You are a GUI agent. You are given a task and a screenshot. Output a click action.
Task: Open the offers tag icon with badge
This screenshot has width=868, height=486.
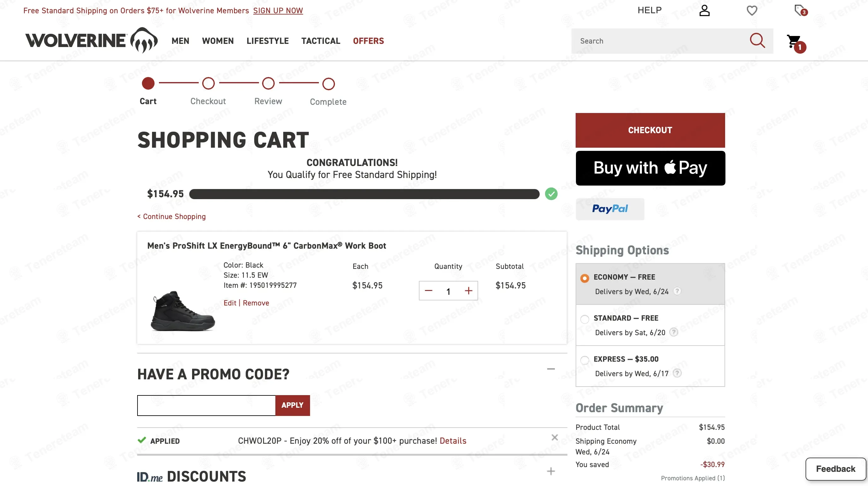pos(801,10)
